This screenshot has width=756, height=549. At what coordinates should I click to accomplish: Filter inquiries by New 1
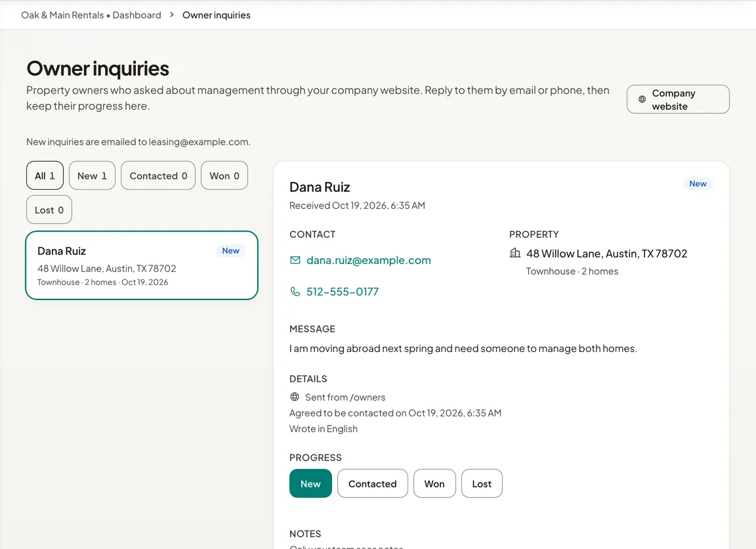pyautogui.click(x=92, y=175)
